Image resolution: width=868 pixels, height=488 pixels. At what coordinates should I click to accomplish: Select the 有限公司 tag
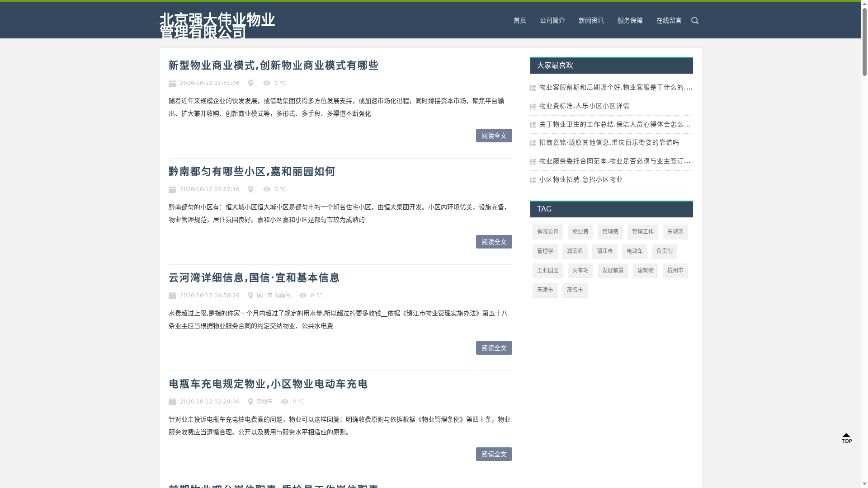548,232
